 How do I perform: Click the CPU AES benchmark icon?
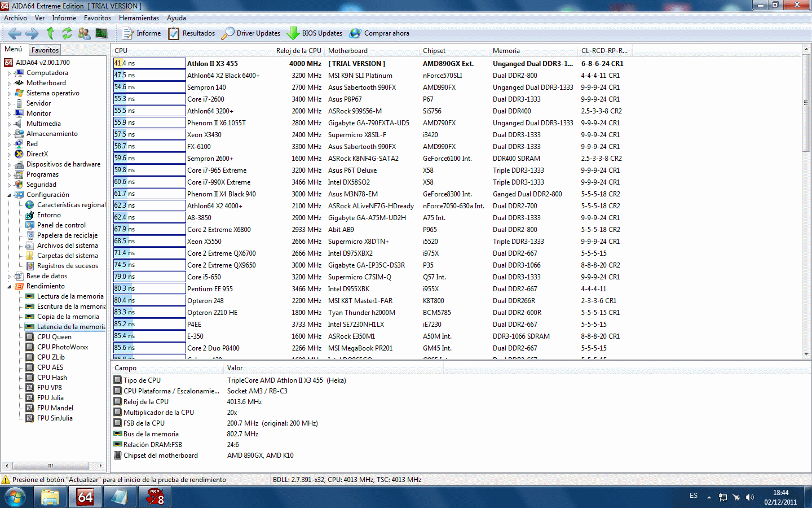click(x=30, y=367)
